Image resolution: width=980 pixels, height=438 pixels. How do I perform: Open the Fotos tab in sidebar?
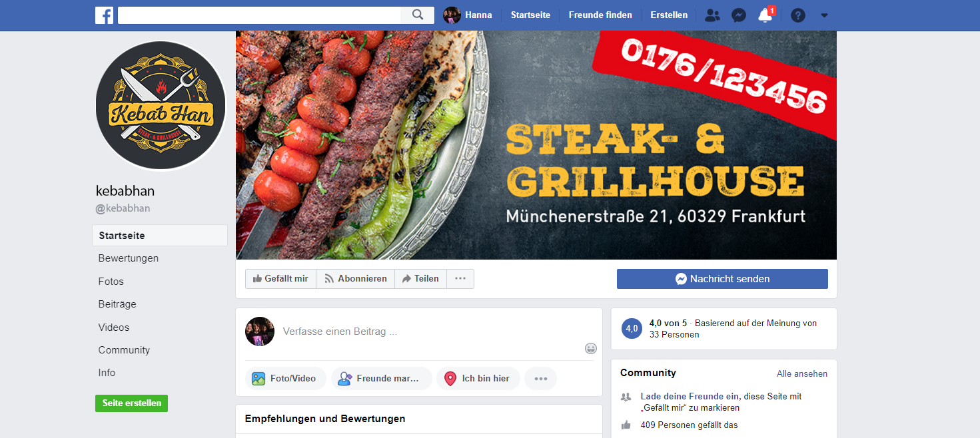click(x=111, y=282)
